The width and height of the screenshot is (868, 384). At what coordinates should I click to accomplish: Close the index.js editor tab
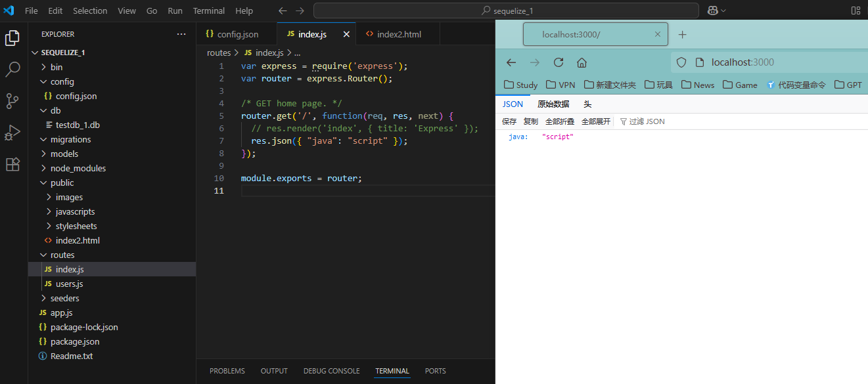[346, 34]
